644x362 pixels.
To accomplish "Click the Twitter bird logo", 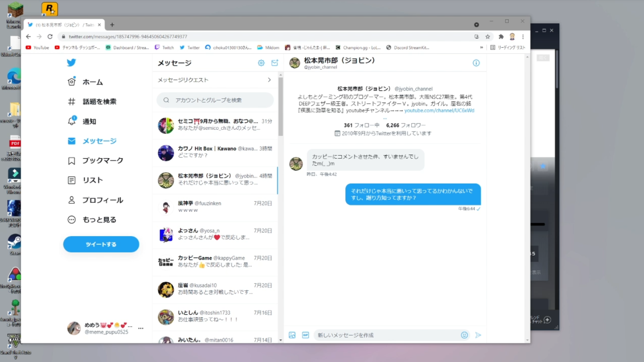I will 71,63.
